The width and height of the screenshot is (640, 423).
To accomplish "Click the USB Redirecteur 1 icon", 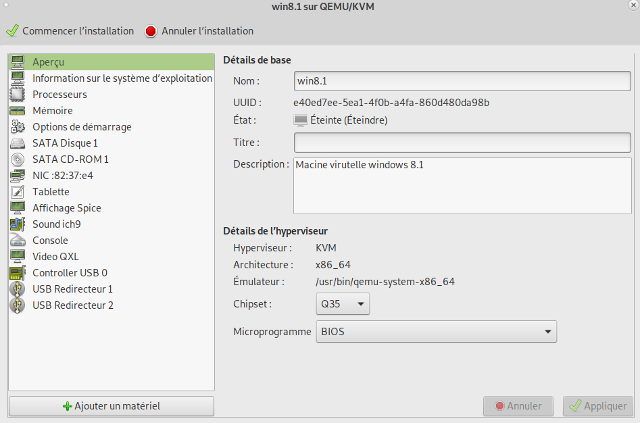I will tap(18, 289).
